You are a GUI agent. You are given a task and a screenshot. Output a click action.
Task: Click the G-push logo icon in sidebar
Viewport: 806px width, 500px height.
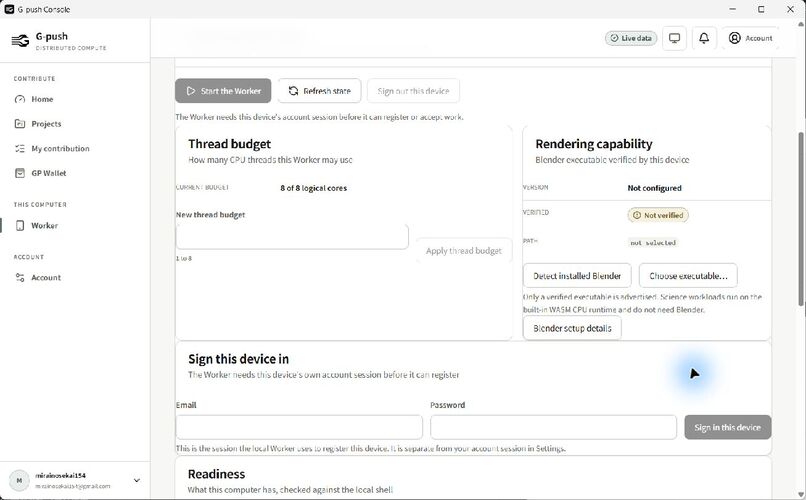(20, 41)
